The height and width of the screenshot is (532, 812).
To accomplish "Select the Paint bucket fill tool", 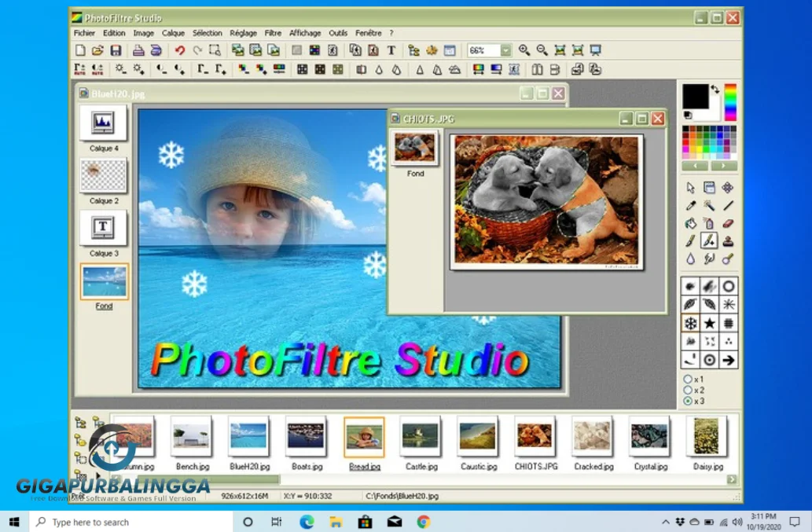I will click(690, 223).
